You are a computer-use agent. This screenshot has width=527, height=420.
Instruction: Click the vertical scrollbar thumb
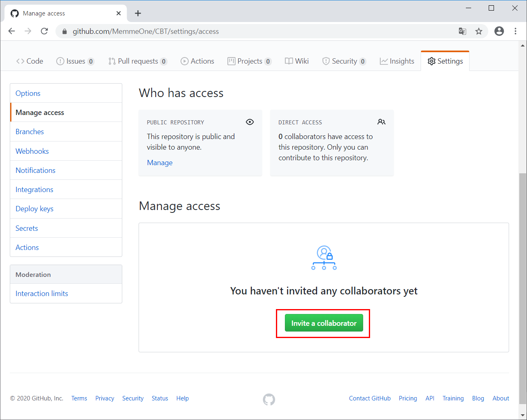tap(523, 288)
